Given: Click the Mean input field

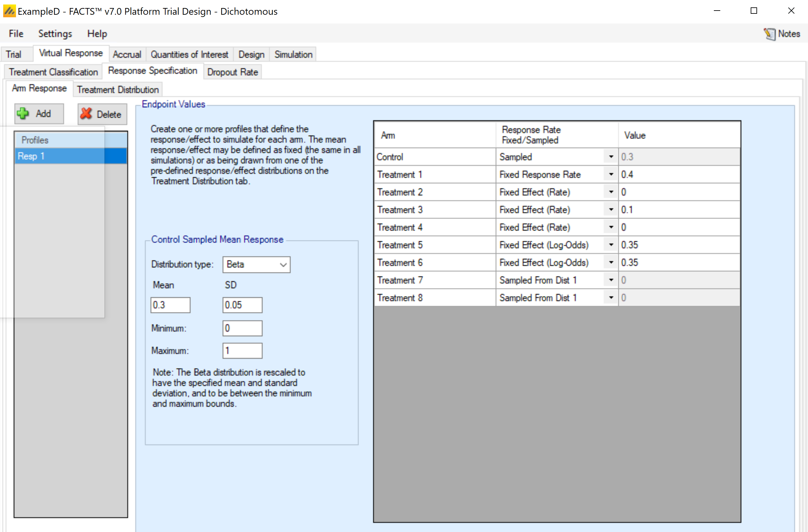Looking at the screenshot, I should pos(170,305).
